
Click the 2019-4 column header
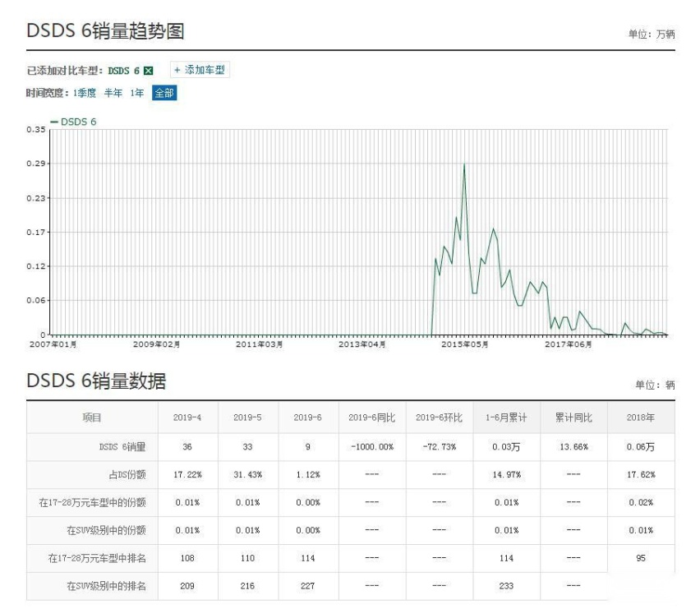pyautogui.click(x=187, y=418)
